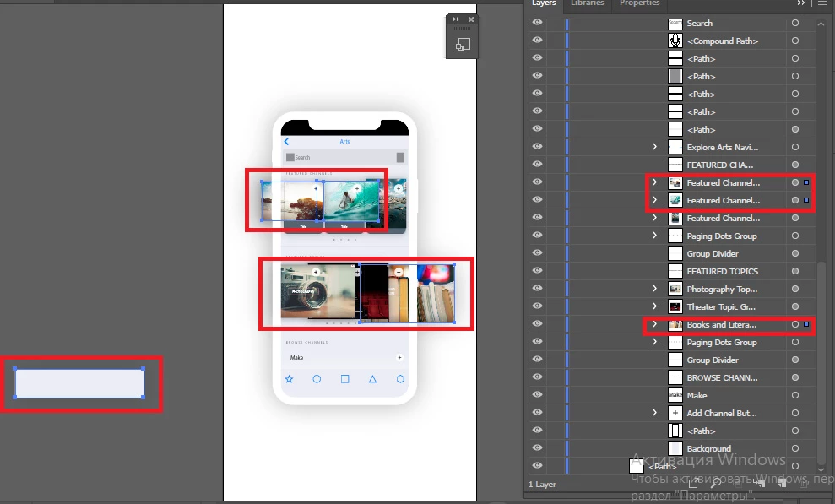Click the square icon in the phone's bottom bar
This screenshot has height=504, width=835.
345,379
